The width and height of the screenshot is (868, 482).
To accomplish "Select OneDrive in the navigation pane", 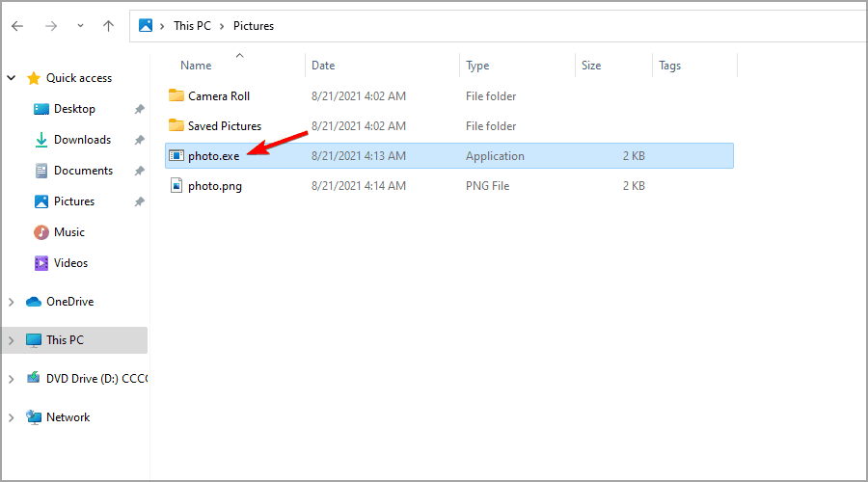I will click(x=69, y=302).
